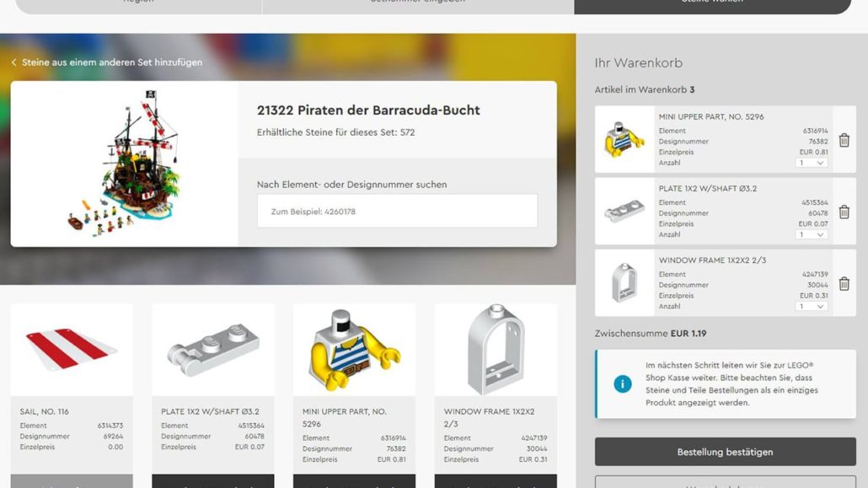Open quantity dropdown for Mini Upper Part
The height and width of the screenshot is (488, 868).
(x=811, y=163)
